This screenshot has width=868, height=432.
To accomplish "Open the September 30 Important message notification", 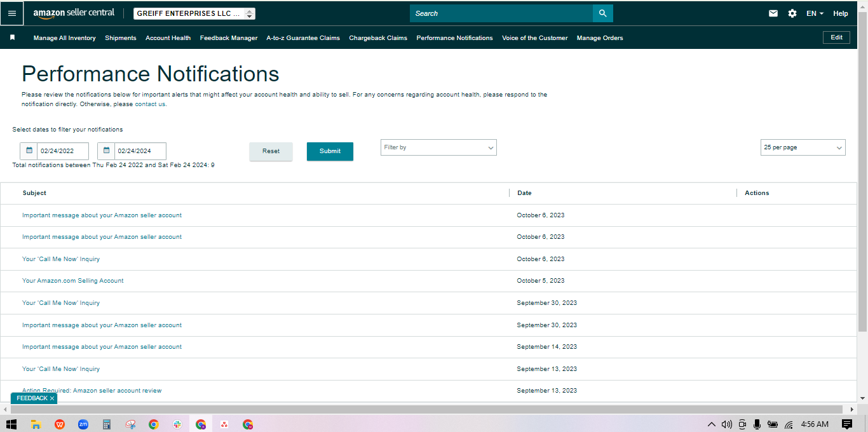I will pyautogui.click(x=102, y=325).
